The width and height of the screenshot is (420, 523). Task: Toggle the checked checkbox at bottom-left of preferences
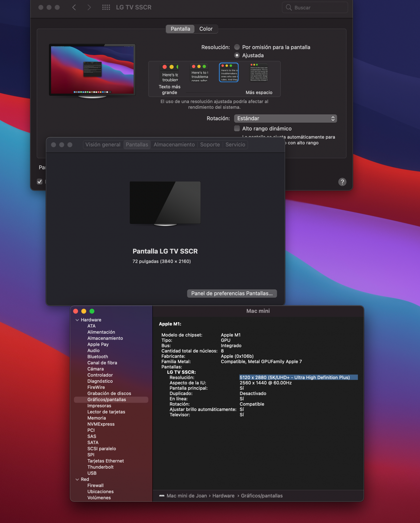click(40, 181)
